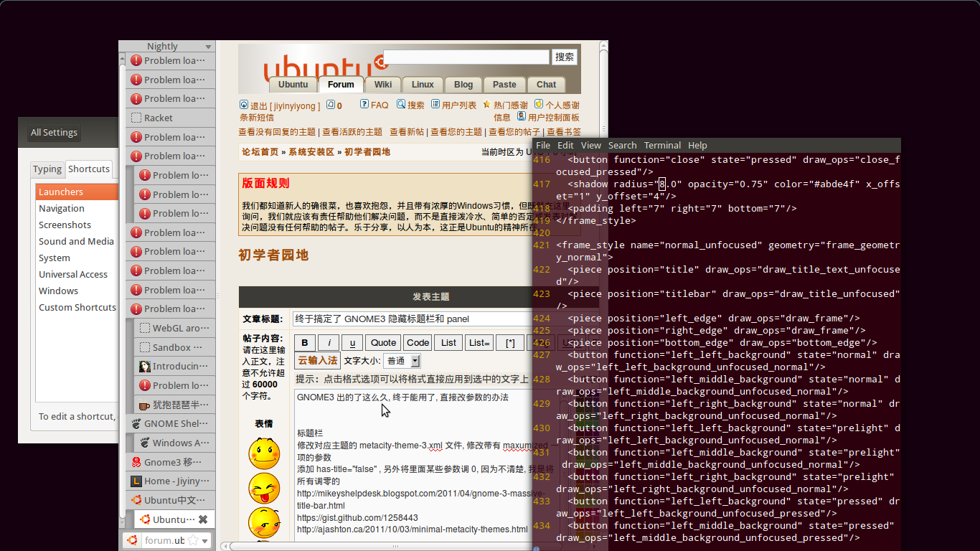Click the Ubuntu site identity icon in URL bar
Screen dimensions: 980x551
click(132, 540)
